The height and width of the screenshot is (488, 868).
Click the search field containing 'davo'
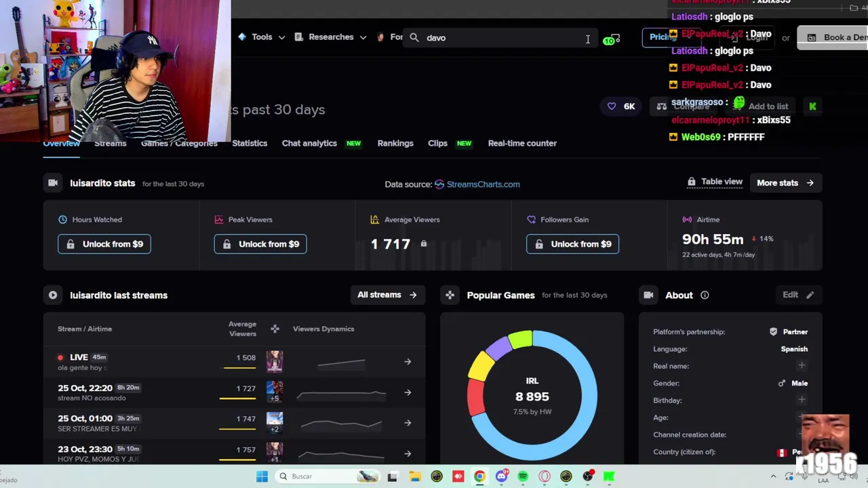pos(502,38)
